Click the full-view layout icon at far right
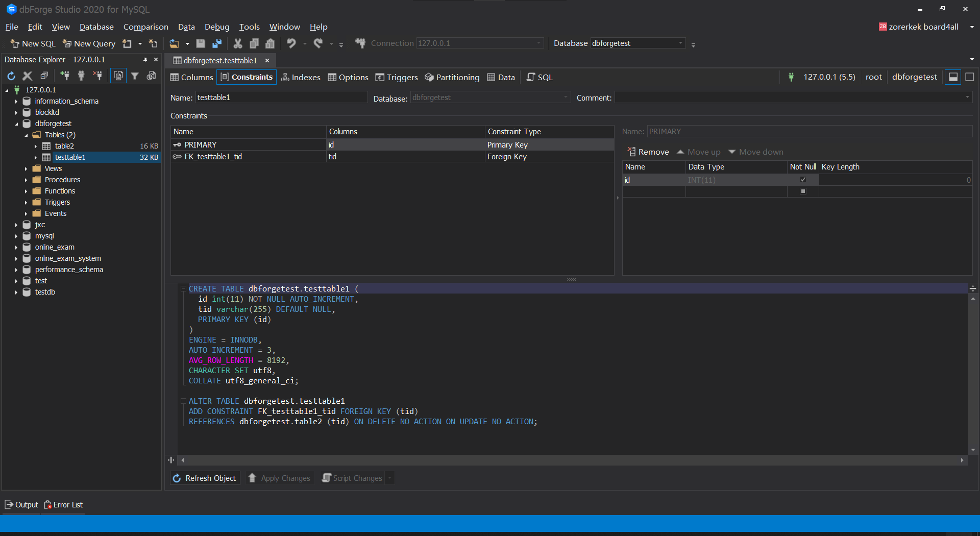Viewport: 980px width, 536px height. (970, 77)
